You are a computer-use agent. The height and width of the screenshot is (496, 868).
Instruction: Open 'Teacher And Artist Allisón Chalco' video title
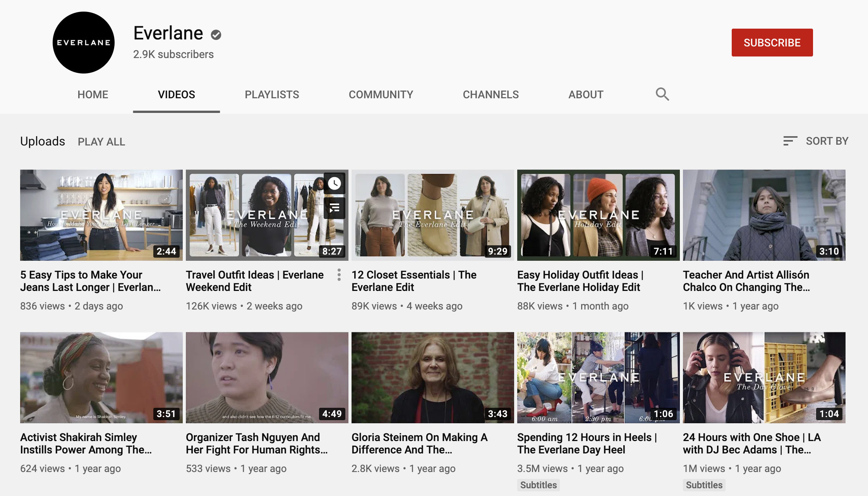click(746, 281)
